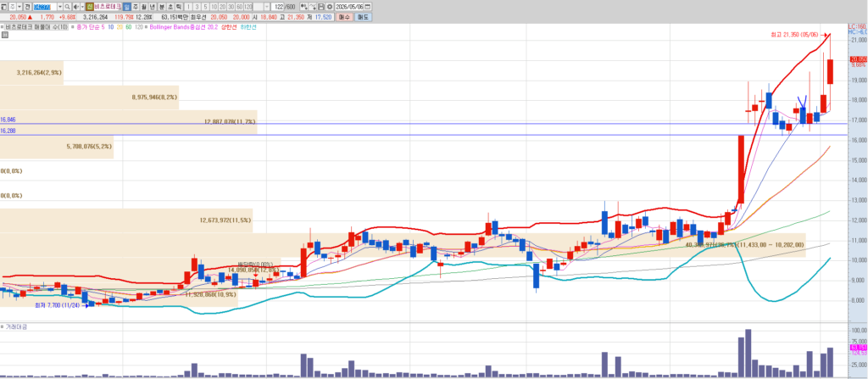Toggle the small square before 종가 단순 label

point(73,26)
